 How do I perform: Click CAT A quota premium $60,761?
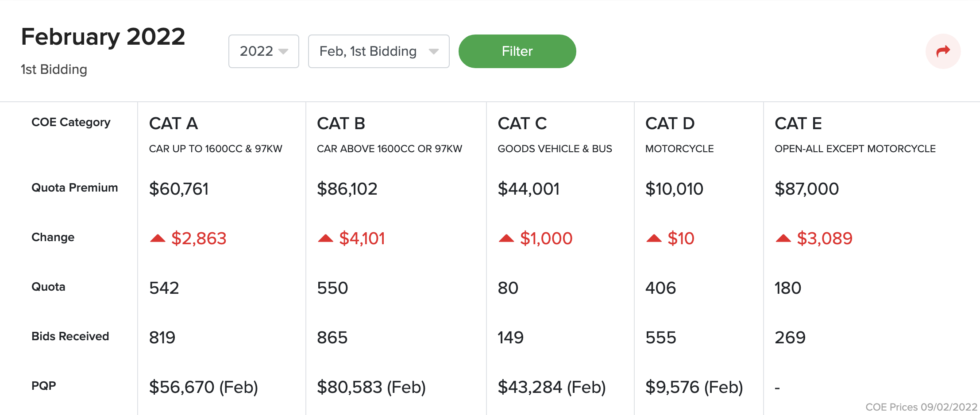click(x=179, y=189)
